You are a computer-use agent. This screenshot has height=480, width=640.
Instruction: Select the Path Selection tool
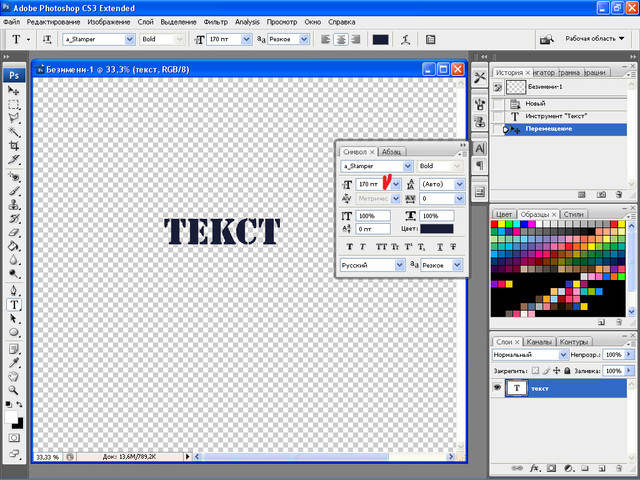pos(13,318)
